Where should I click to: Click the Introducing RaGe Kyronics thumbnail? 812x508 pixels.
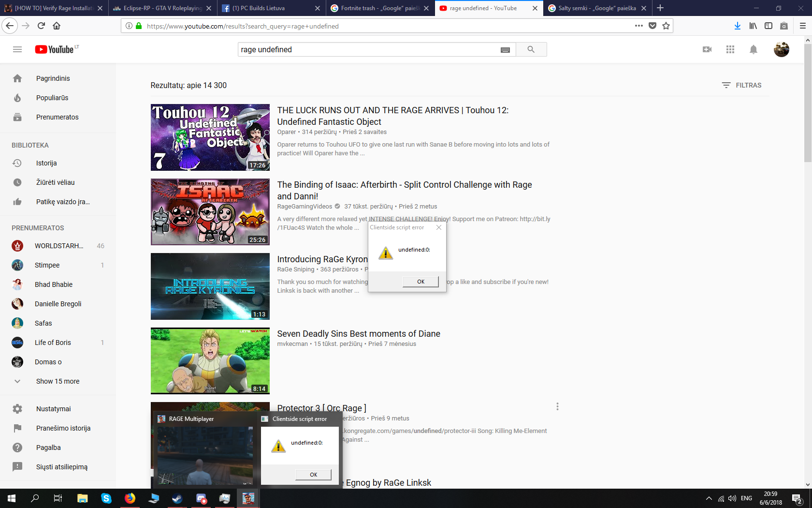pyautogui.click(x=210, y=286)
